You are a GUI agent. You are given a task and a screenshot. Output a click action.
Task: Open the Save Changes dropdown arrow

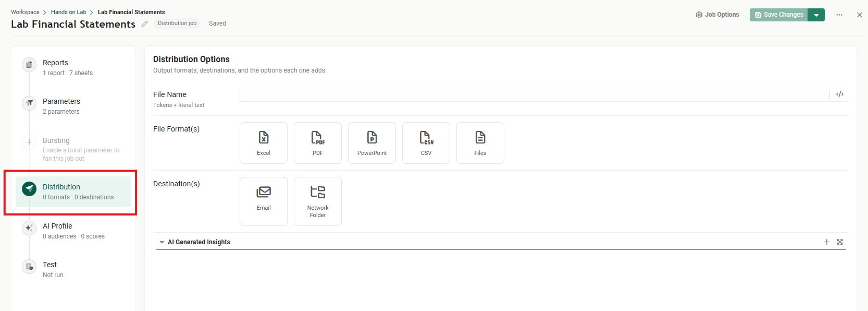pos(816,15)
